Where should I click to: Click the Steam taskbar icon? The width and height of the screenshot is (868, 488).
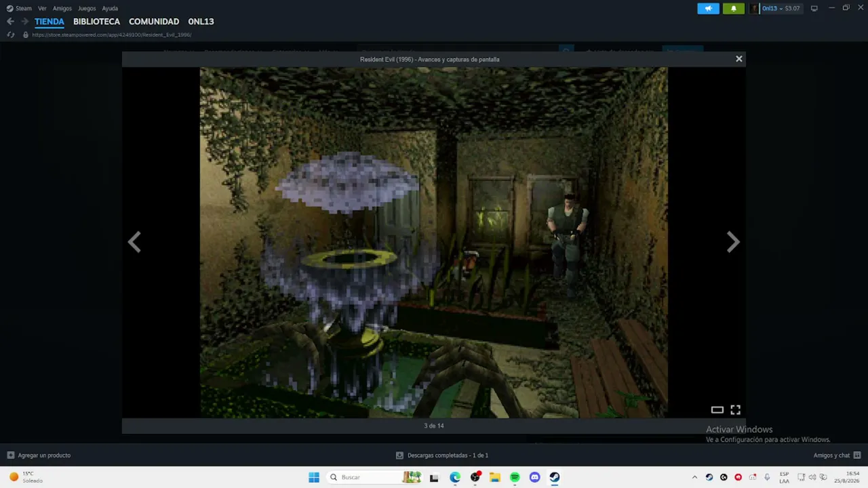coord(555,477)
